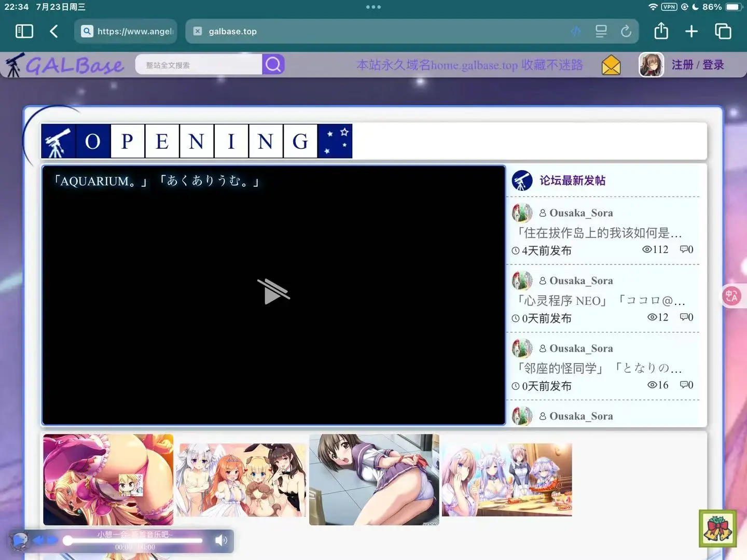
Task: Open the envelope messages icon
Action: pos(611,65)
